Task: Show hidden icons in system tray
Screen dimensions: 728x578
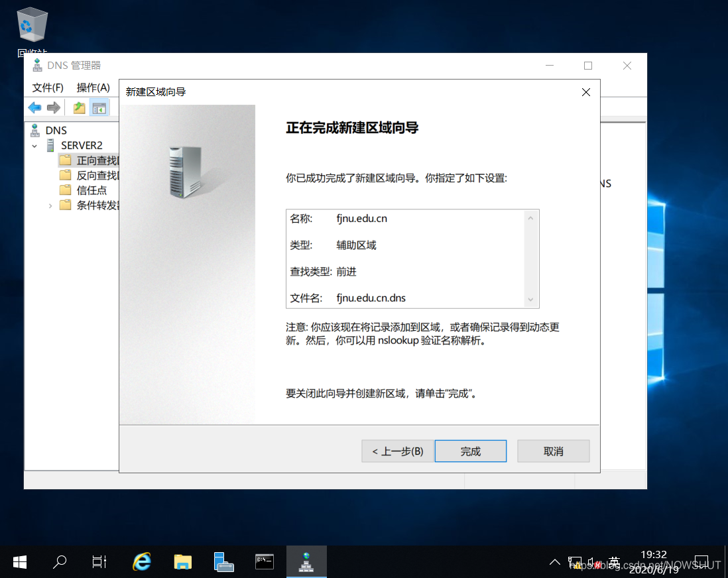Action: tap(555, 561)
